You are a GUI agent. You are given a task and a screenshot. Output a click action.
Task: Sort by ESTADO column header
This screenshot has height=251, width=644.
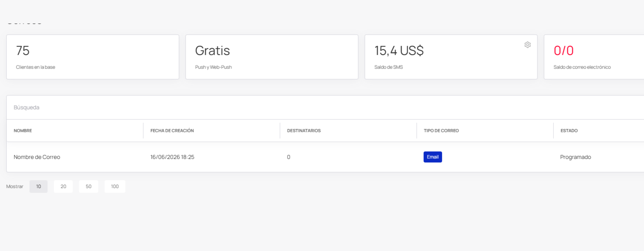569,131
